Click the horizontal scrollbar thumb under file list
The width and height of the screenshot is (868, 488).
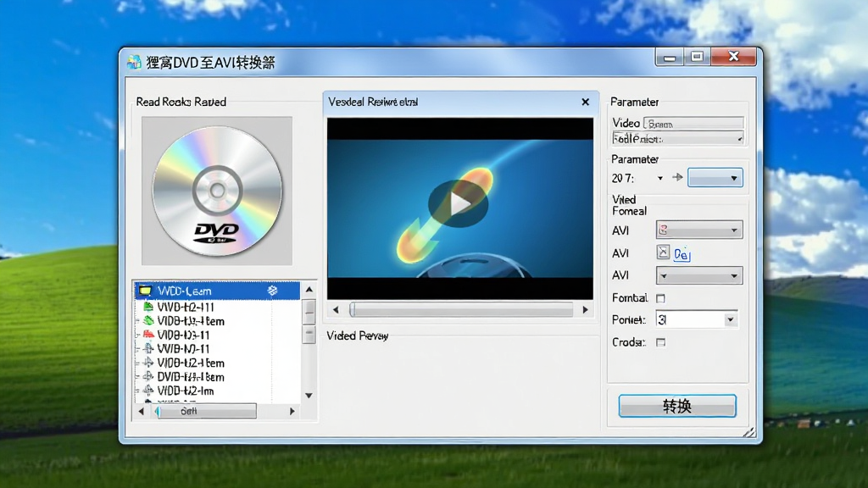[206, 411]
